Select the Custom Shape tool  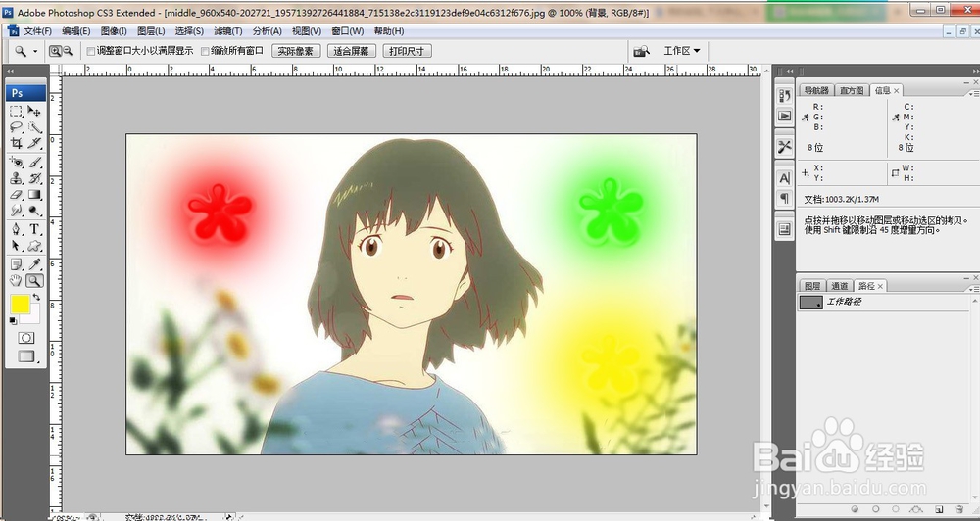pyautogui.click(x=34, y=246)
